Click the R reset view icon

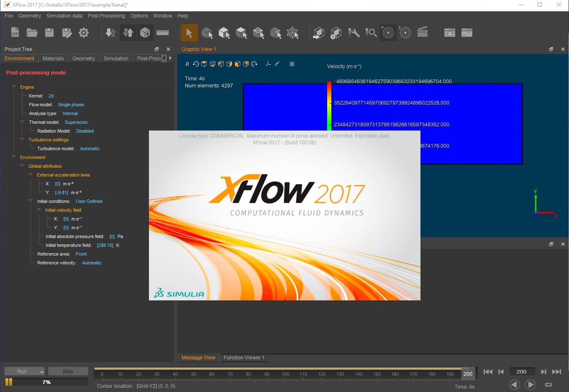click(187, 64)
